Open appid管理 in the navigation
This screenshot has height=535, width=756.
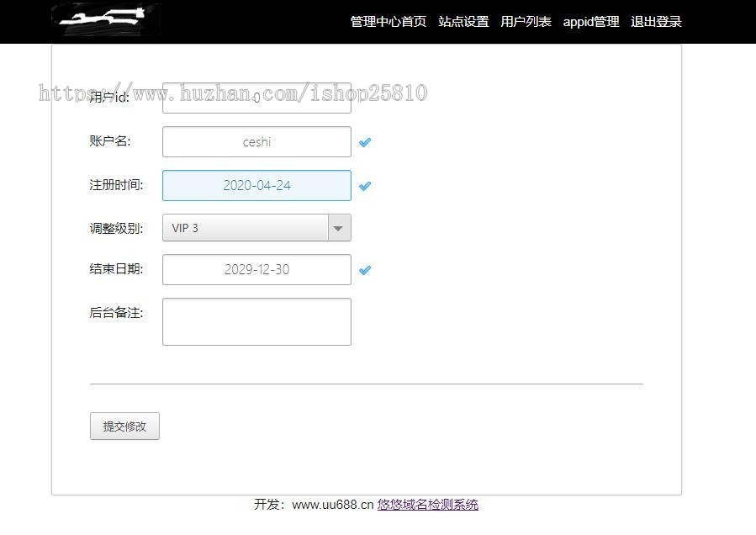(x=591, y=22)
